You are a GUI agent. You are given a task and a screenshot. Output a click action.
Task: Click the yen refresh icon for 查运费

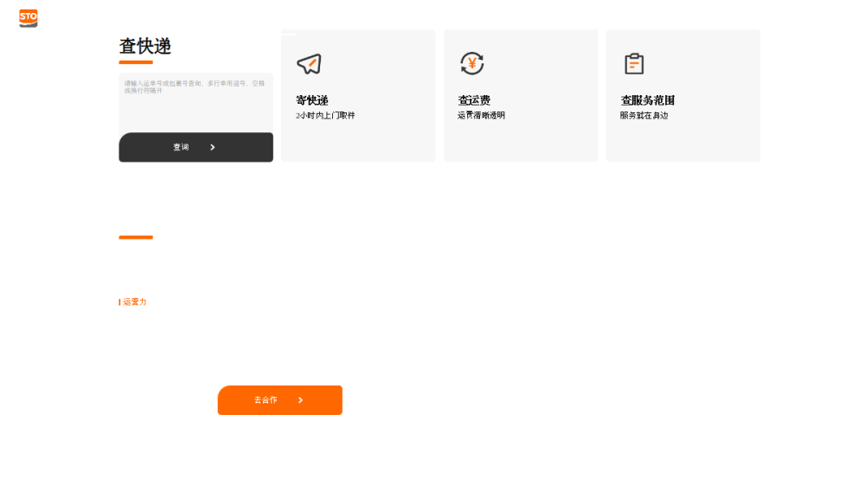tap(472, 63)
